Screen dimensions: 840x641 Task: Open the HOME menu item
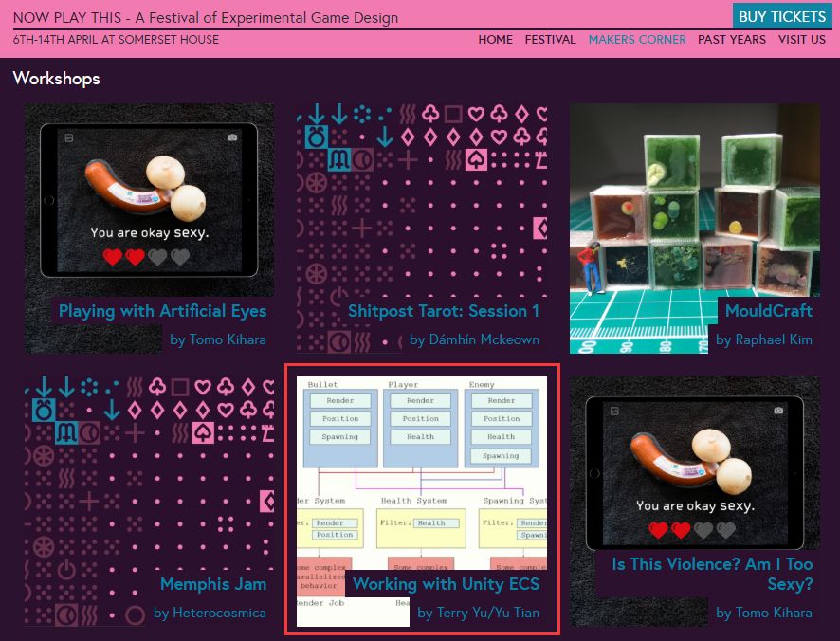point(495,40)
